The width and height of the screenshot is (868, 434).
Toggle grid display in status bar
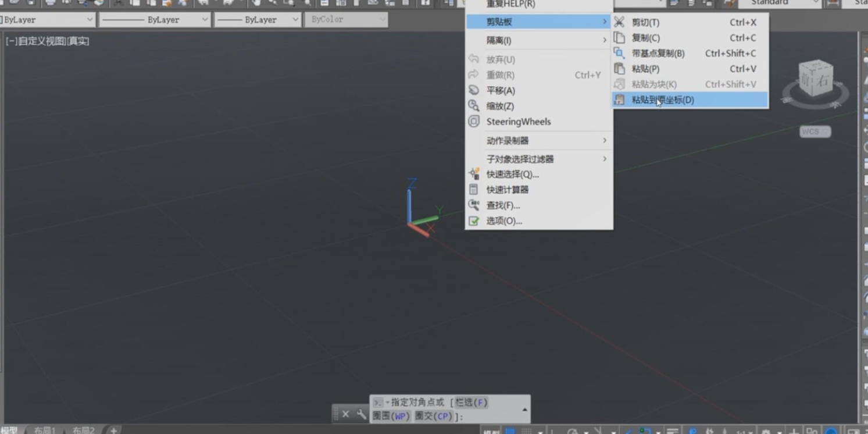tap(510, 431)
